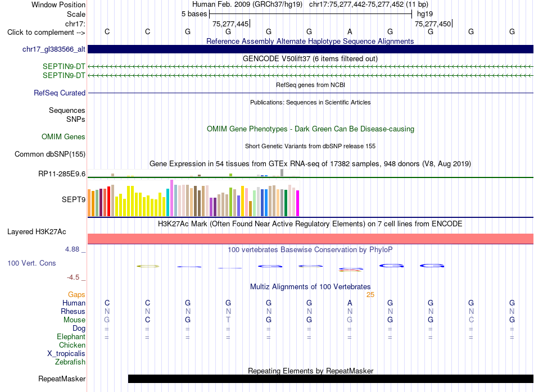This screenshot has height=392, width=534.
Task: Click the orange gap count 25
Action: (370, 295)
